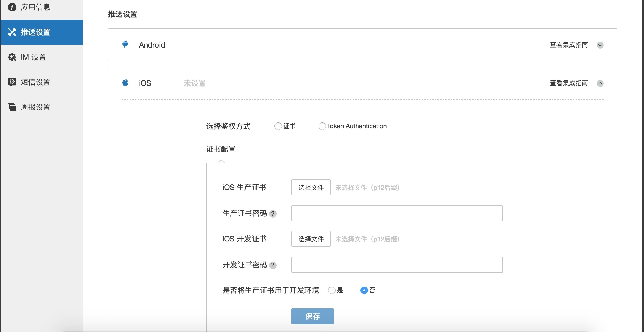Click the gear icon next to IM 设置

pos(12,57)
